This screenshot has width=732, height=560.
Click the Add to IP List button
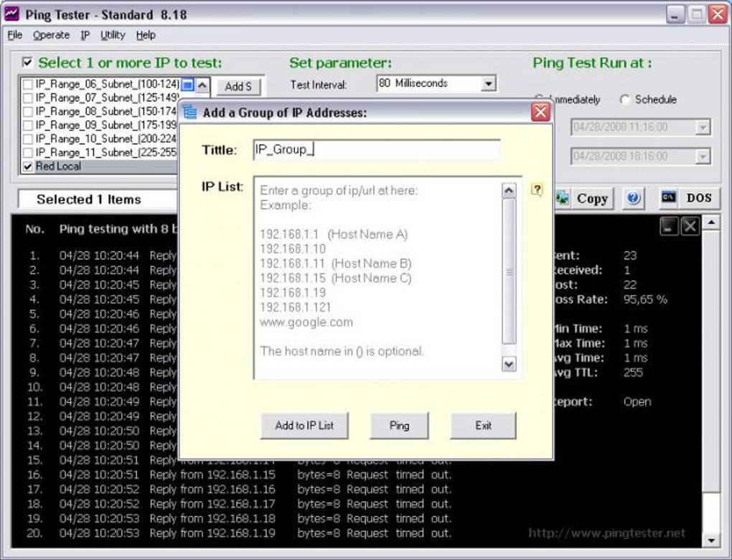[304, 426]
